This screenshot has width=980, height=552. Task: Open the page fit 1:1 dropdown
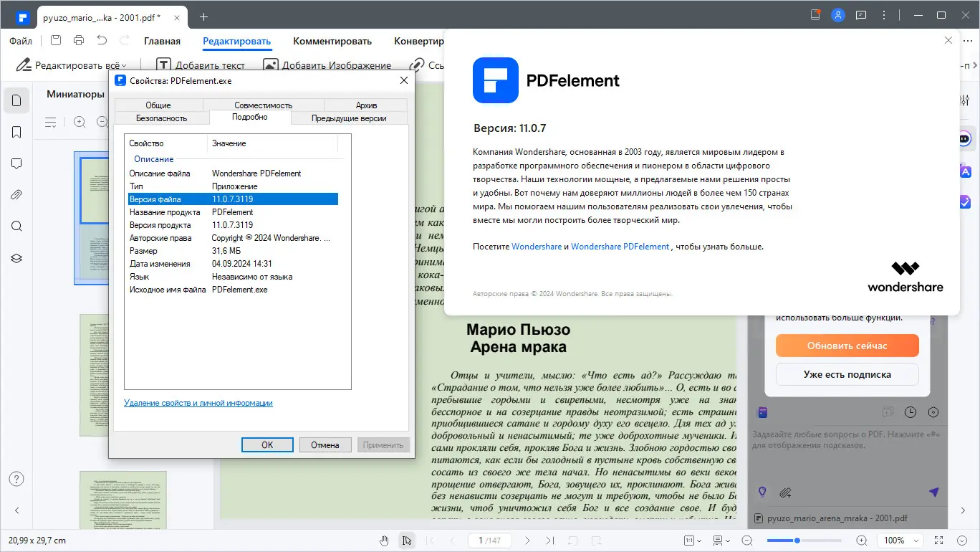[x=693, y=540]
